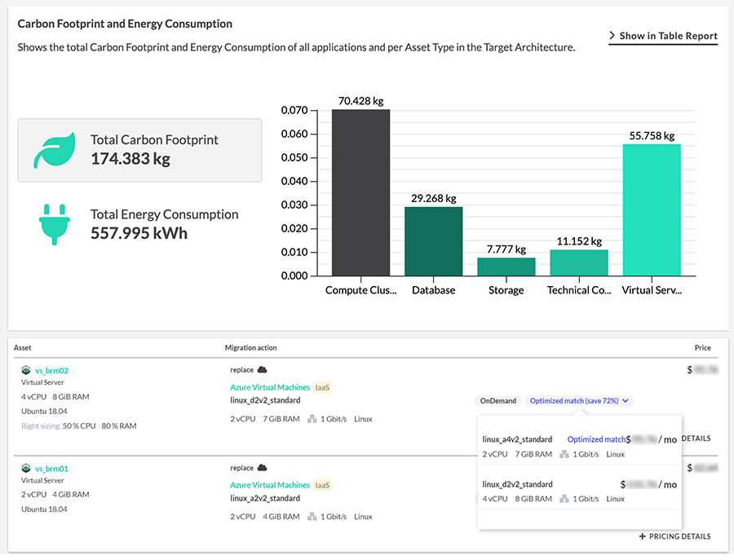Click the 80 % RAM right sizing value

coord(119,426)
